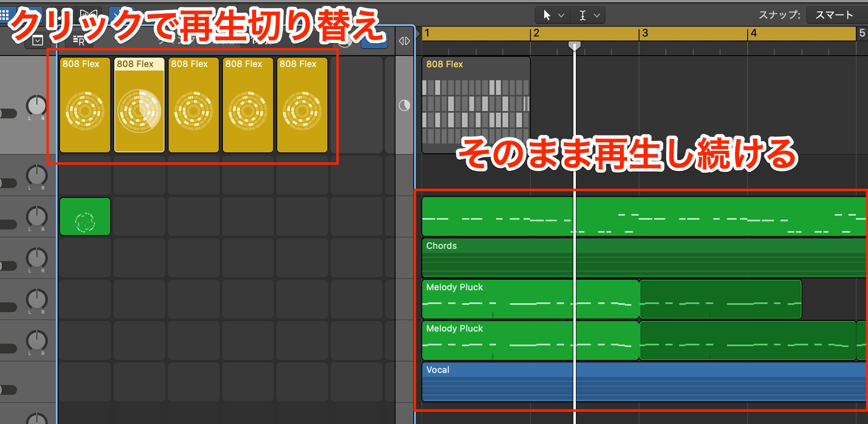Adjust the 808 Flex row pan knob
868x424 pixels.
(36, 105)
